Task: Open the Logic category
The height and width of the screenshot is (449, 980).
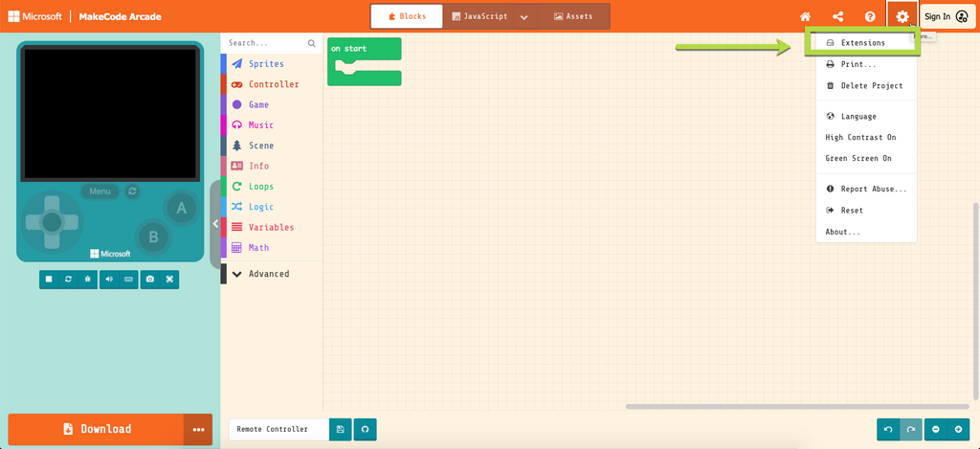Action: pos(271,207)
